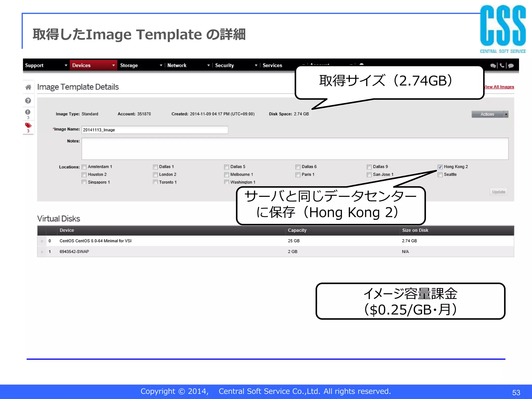Open the Network menu
Screen dimensions: 532x399
(x=188, y=65)
